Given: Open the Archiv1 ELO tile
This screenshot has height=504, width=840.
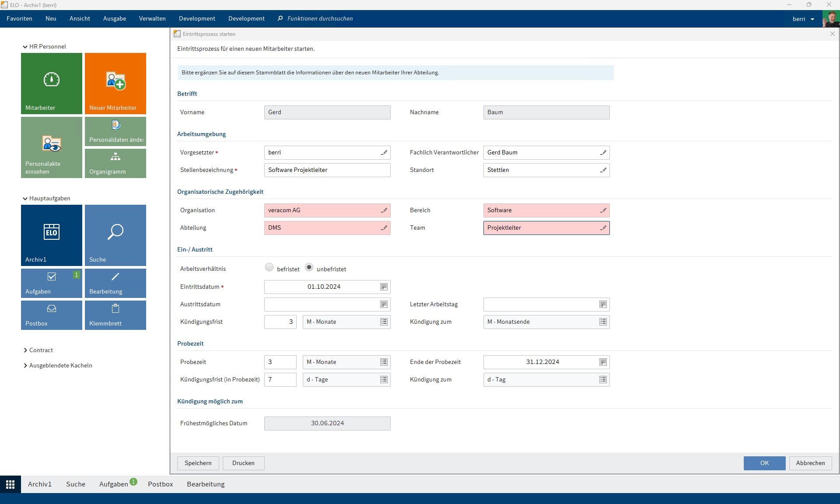Looking at the screenshot, I should click(52, 235).
